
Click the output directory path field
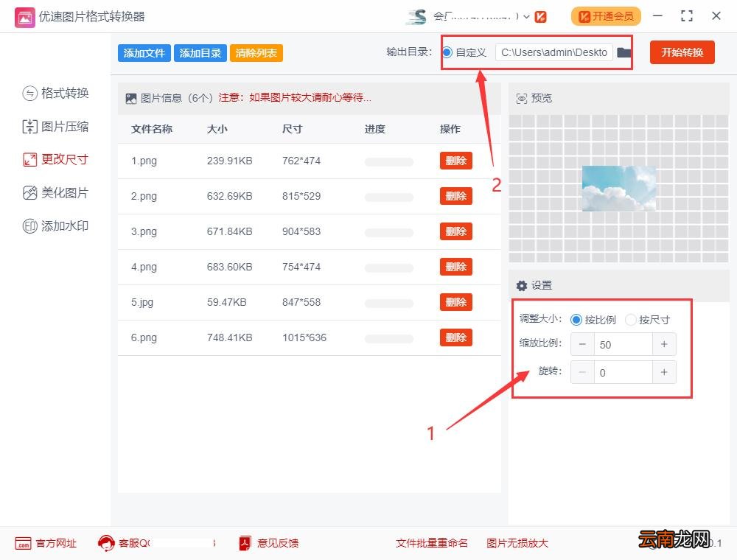[x=554, y=52]
